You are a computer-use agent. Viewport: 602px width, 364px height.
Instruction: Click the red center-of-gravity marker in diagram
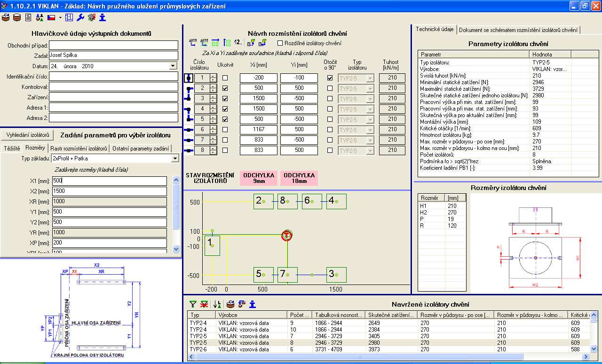287,235
